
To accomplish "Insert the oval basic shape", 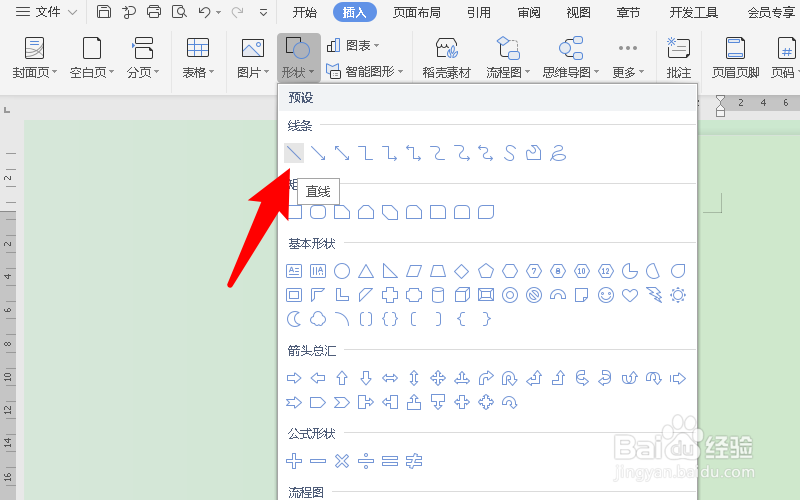I will click(342, 271).
